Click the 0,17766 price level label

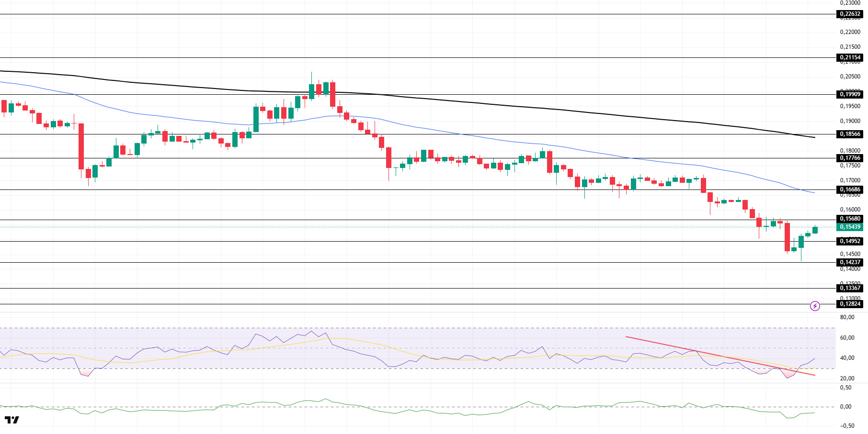(850, 158)
